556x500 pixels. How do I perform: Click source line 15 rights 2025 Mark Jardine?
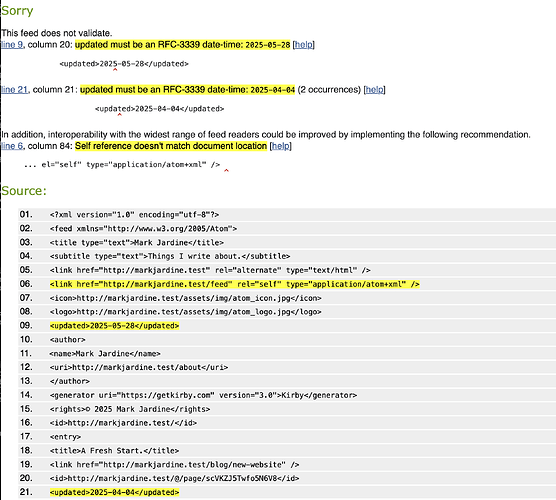click(130, 409)
